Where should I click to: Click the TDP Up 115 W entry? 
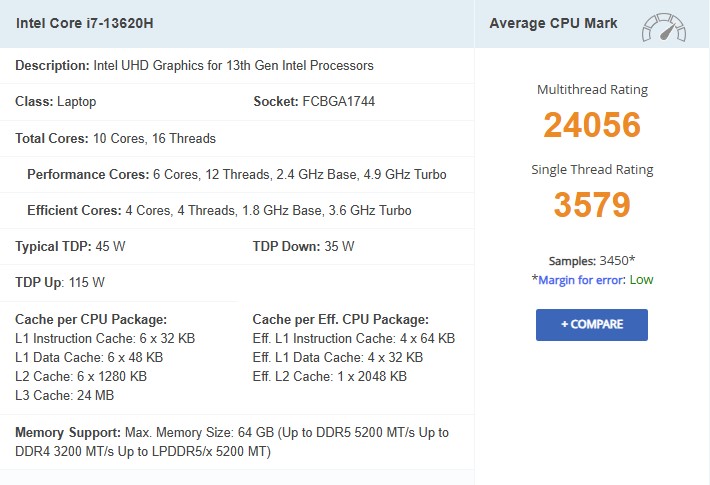pos(60,282)
